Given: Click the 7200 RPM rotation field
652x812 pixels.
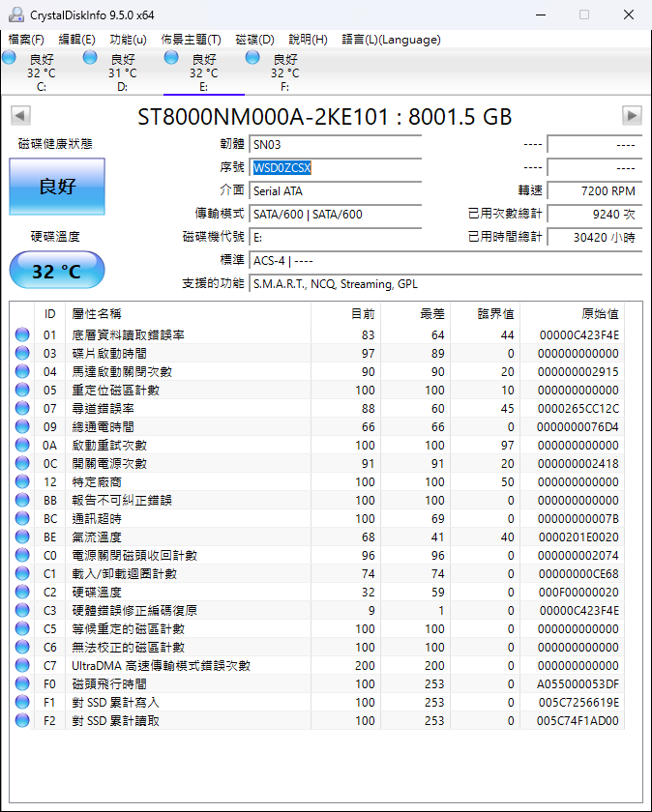Looking at the screenshot, I should (595, 191).
